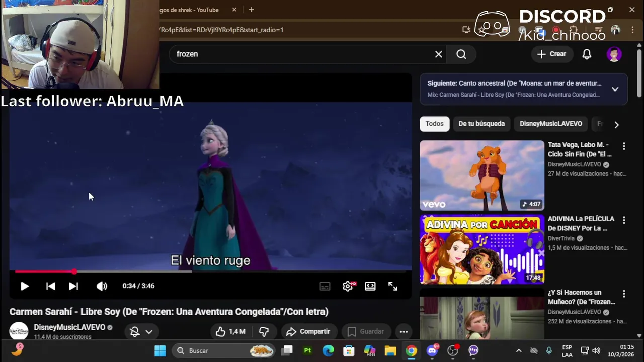The width and height of the screenshot is (644, 362).
Task: Open the ADIVINA por CANCIÓN video thumbnail
Action: (x=482, y=249)
